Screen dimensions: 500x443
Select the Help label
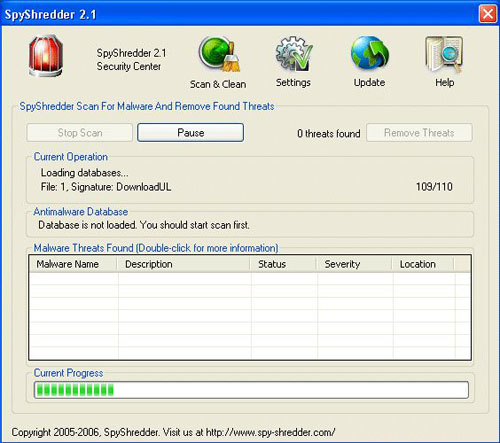[x=444, y=82]
